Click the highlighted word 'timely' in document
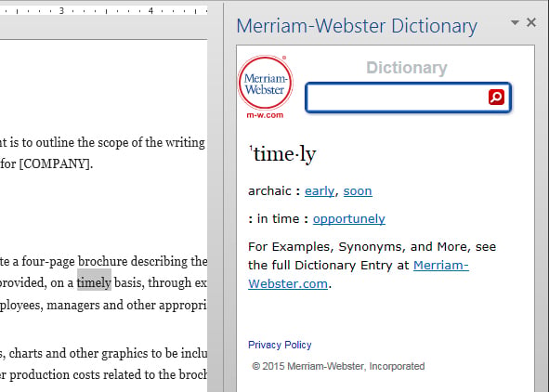The height and width of the screenshot is (392, 549). (94, 282)
